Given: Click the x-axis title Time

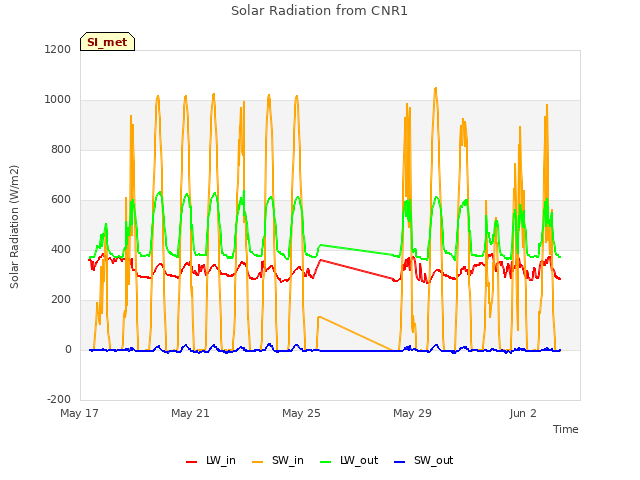Looking at the screenshot, I should [x=565, y=429].
